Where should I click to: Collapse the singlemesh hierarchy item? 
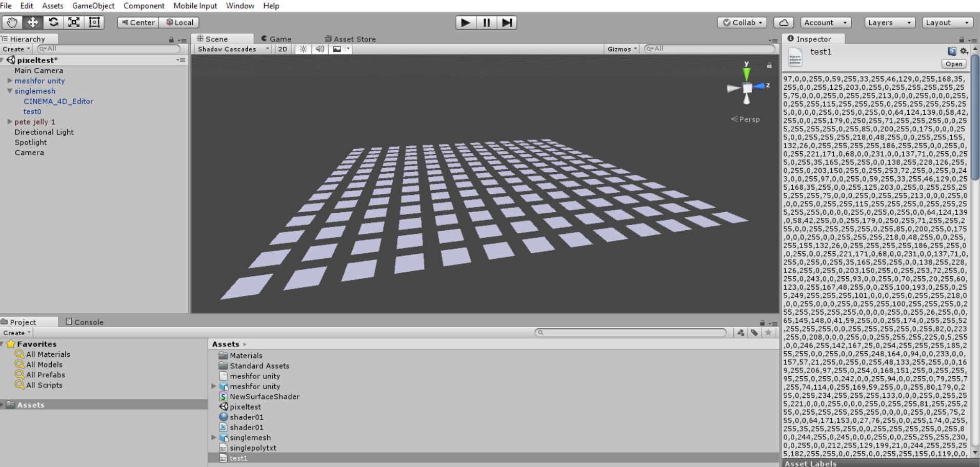pos(10,91)
